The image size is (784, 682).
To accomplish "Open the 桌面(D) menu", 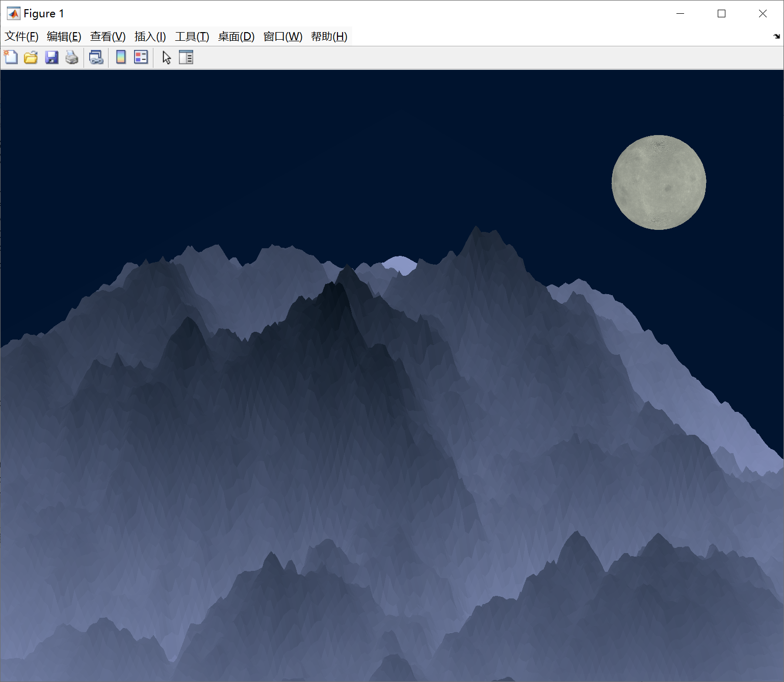I will coord(236,37).
